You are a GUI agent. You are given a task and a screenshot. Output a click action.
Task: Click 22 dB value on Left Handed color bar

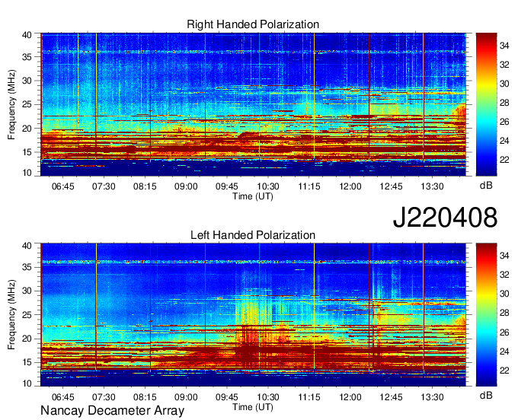coord(504,371)
